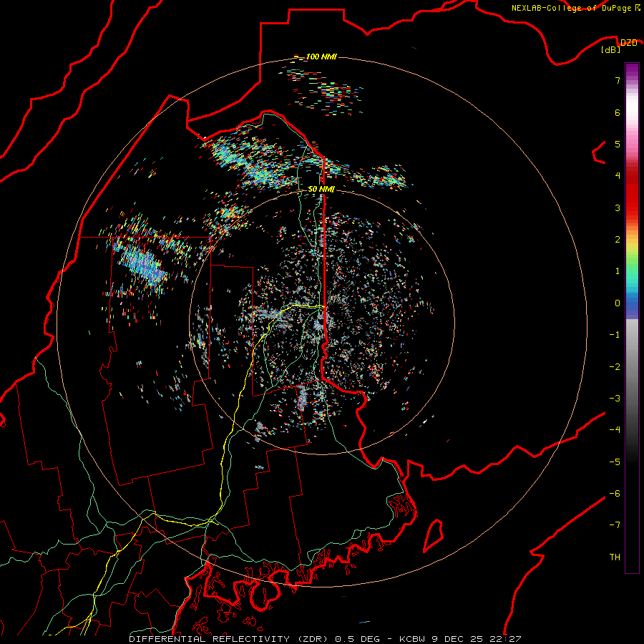The image size is (644, 644).
Task: Click the KCBW station identifier
Action: pyautogui.click(x=413, y=639)
